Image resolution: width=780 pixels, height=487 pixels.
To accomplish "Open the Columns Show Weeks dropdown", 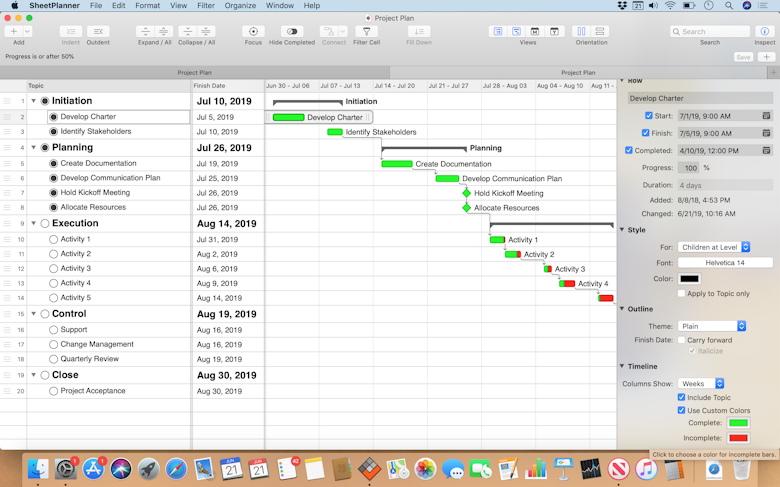I will point(701,384).
